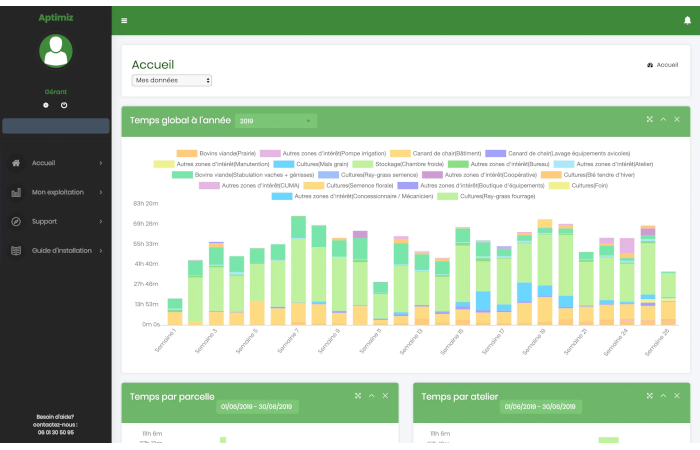Click the Gérant user avatar picture

[56, 51]
